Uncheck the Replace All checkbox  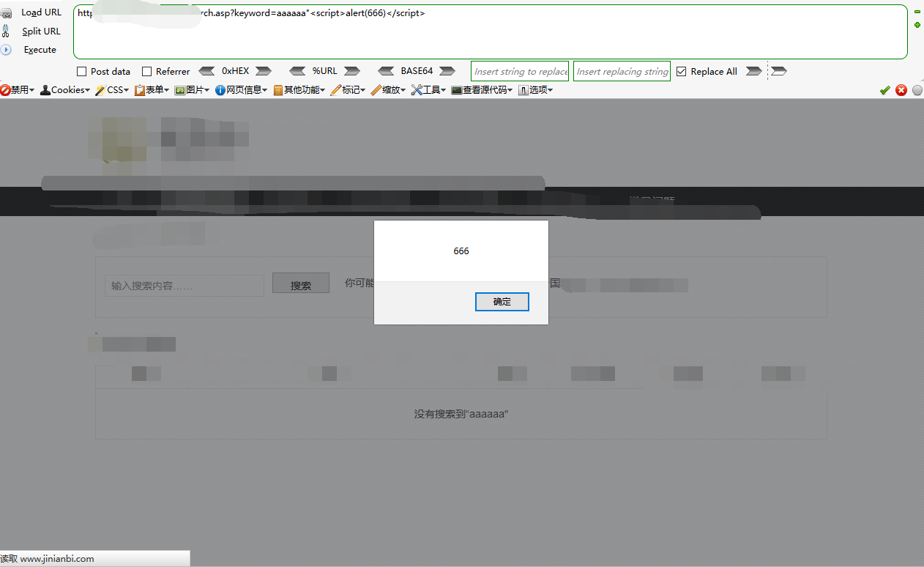[x=682, y=72]
